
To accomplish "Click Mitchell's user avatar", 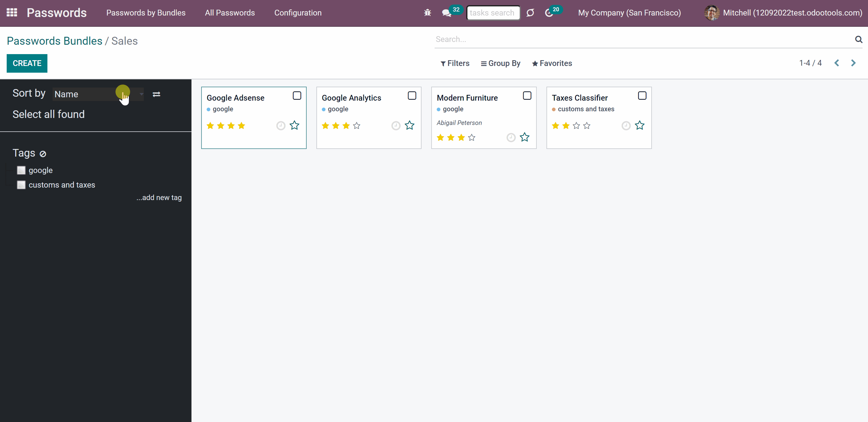I will 712,13.
